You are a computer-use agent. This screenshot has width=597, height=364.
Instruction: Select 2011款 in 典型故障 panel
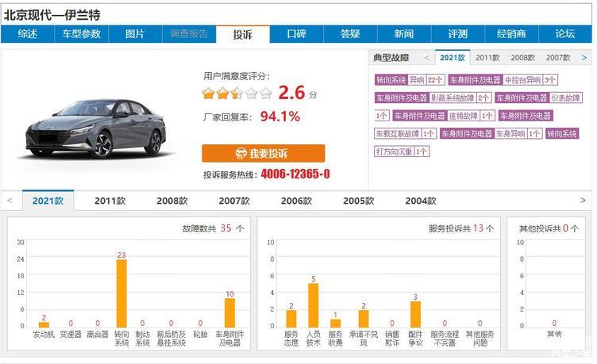[x=487, y=58]
